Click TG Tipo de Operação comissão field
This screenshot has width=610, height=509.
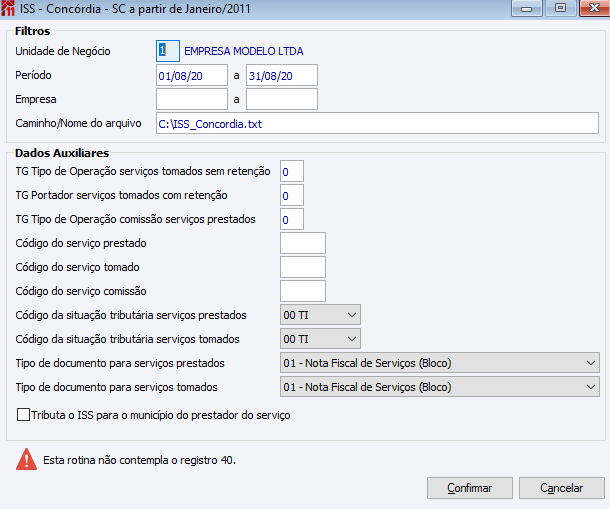point(292,219)
